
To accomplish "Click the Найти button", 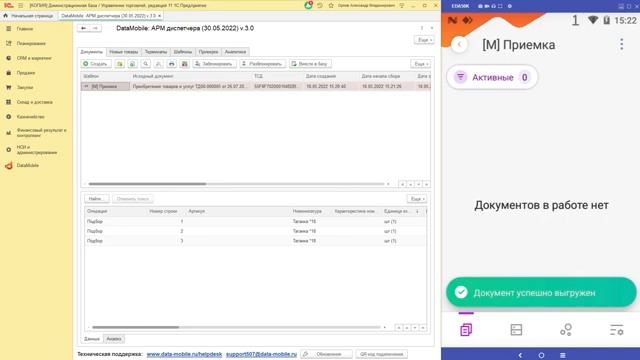I will (97, 199).
